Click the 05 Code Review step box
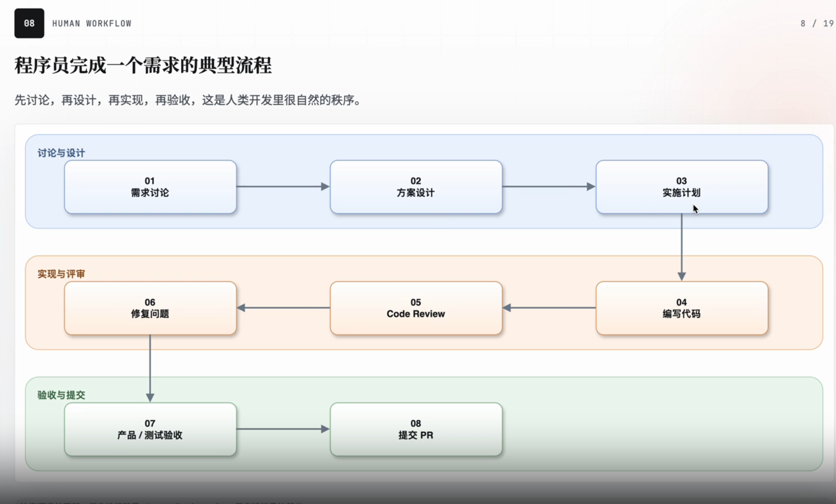This screenshot has width=836, height=504. 416,308
